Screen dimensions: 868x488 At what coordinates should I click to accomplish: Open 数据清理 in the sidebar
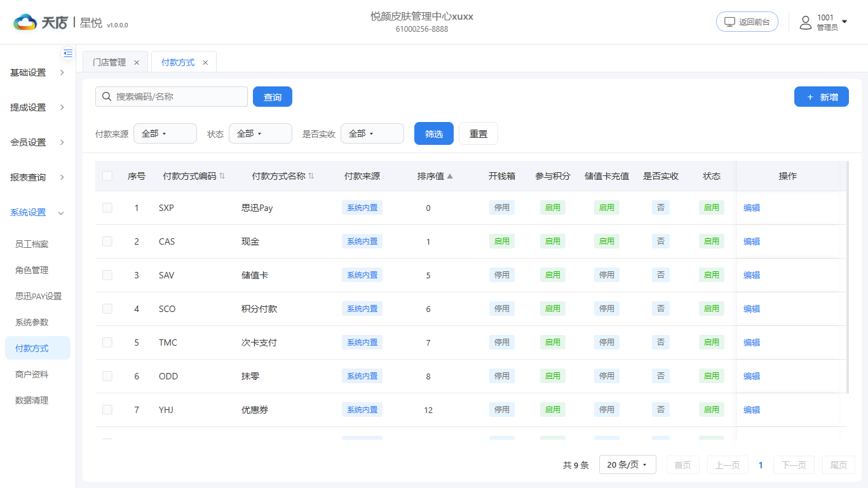32,400
